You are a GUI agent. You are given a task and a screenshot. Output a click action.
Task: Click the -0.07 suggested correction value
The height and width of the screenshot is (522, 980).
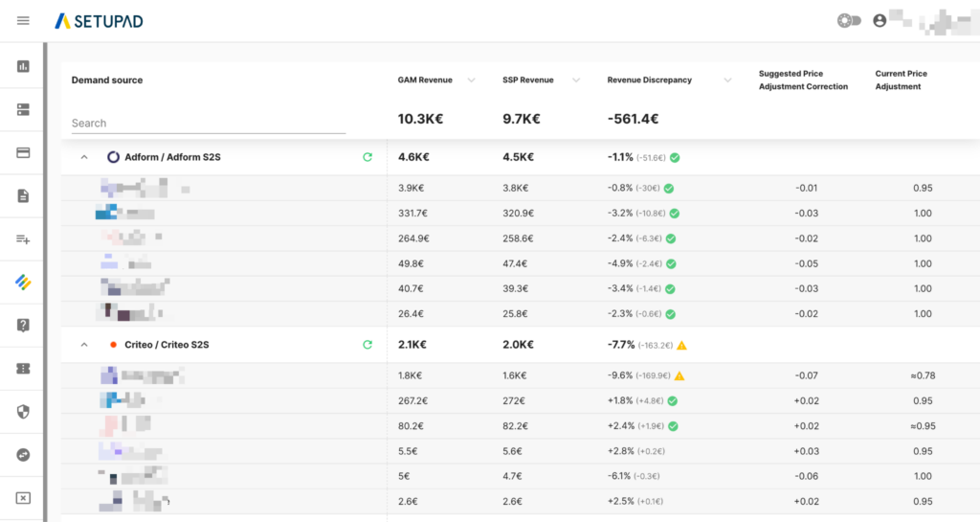point(806,375)
